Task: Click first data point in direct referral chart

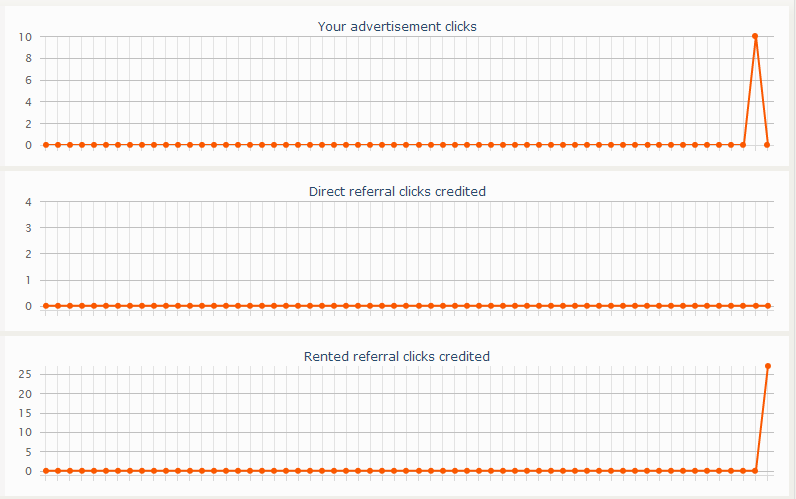Action: [x=45, y=306]
